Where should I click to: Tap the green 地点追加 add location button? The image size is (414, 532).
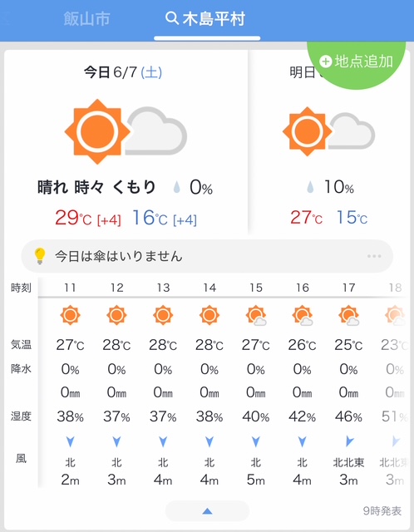tap(357, 62)
